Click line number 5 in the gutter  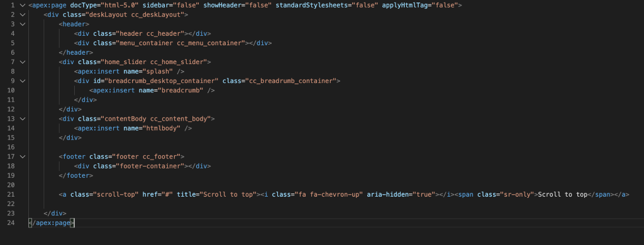click(x=13, y=43)
